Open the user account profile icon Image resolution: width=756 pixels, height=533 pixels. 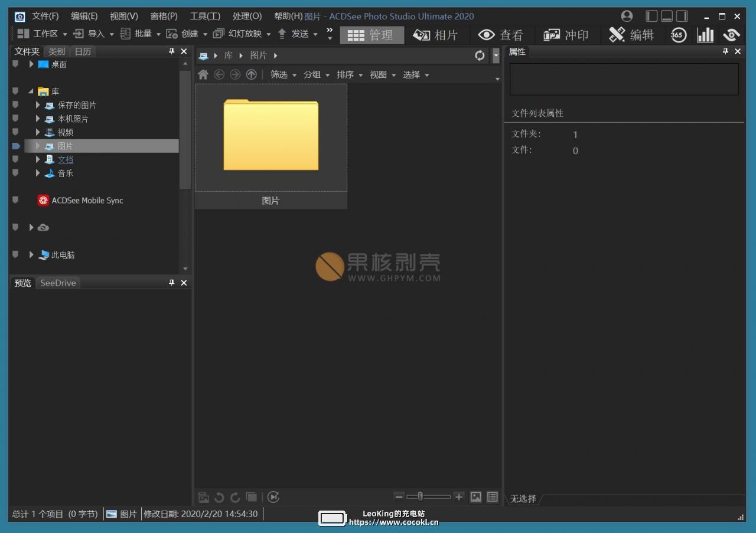click(x=627, y=16)
